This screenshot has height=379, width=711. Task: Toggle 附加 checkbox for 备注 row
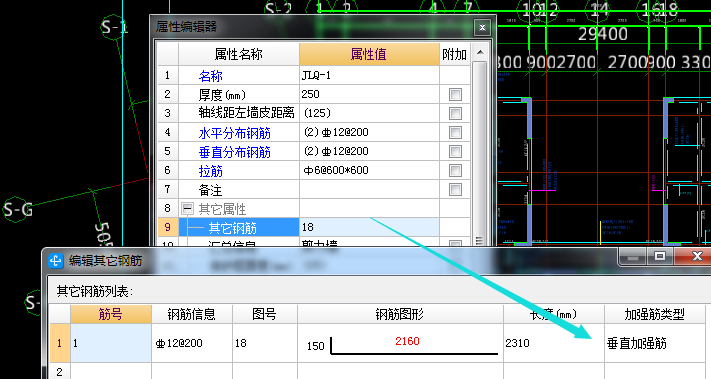(455, 190)
